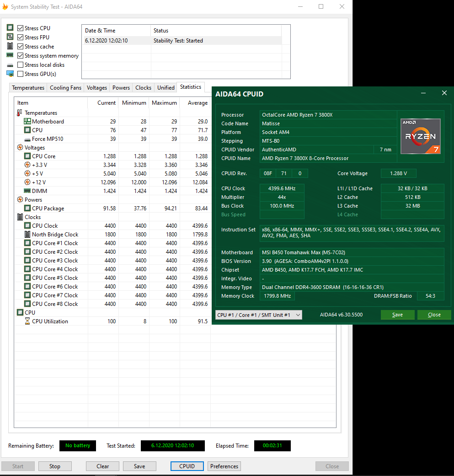Click the CPU Core #1 Clock icon

tap(27, 243)
